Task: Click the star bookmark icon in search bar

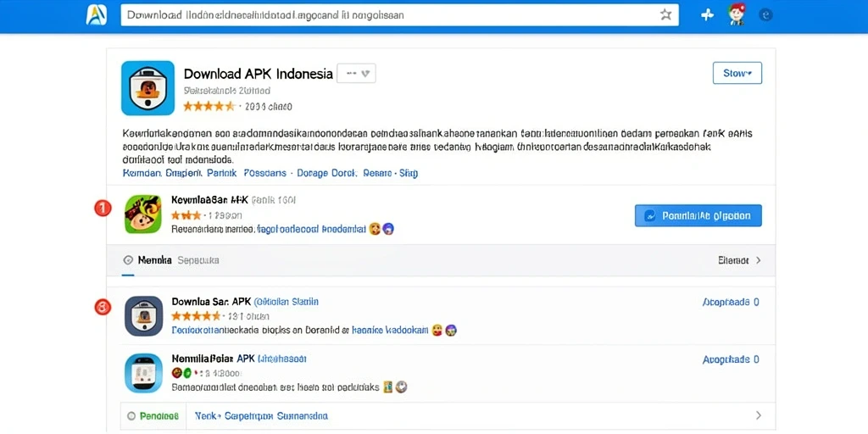Action: [x=666, y=15]
